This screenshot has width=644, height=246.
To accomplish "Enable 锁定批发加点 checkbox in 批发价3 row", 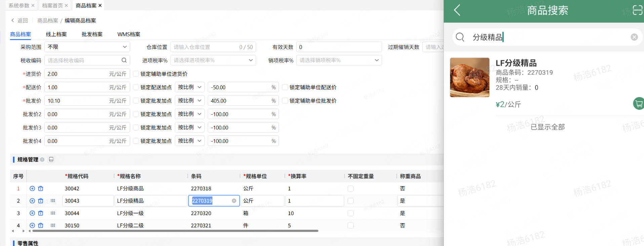I will 136,127.
